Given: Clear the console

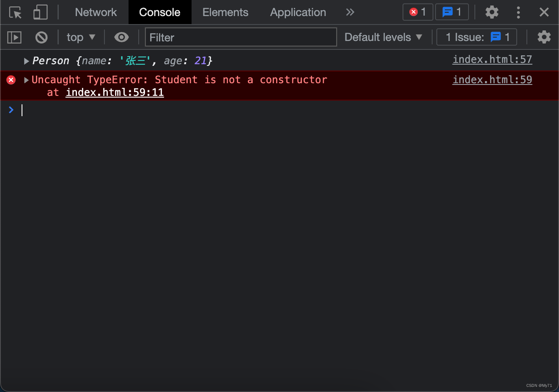Looking at the screenshot, I should coord(41,38).
